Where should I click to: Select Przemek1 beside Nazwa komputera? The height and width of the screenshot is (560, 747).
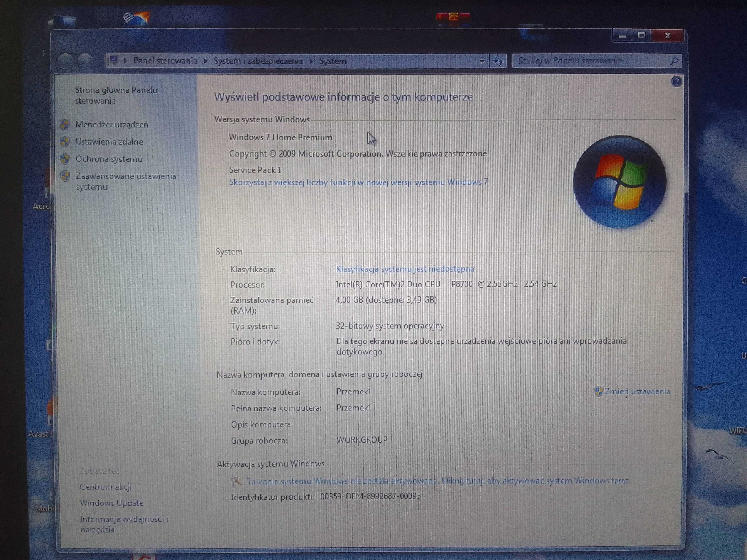(x=354, y=392)
